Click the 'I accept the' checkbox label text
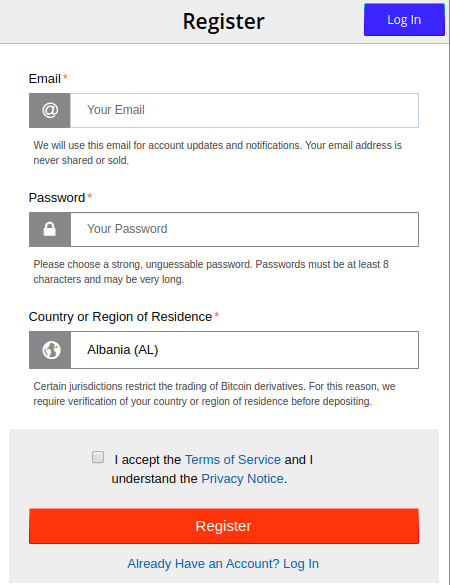450x585 pixels. [148, 460]
